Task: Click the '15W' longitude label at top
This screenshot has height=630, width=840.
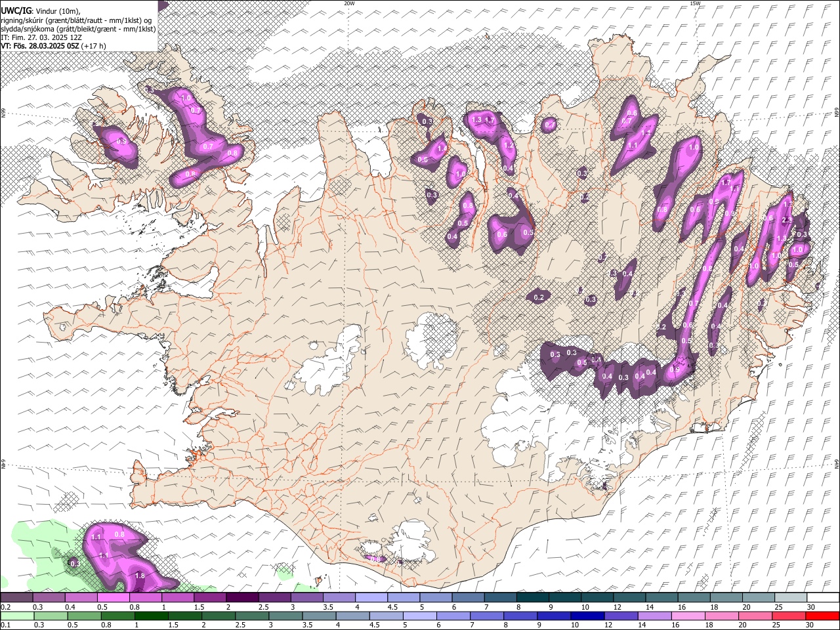Action: [x=695, y=3]
